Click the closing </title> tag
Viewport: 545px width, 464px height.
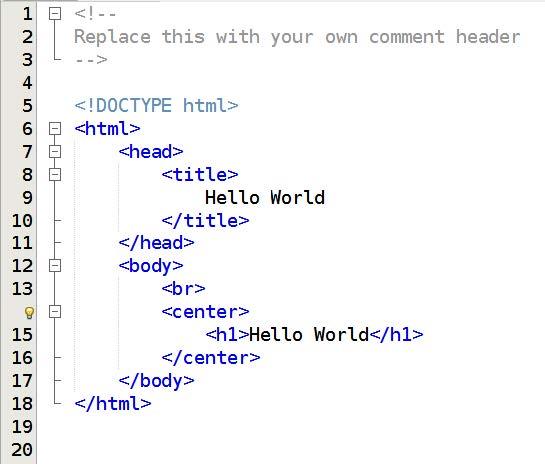coord(205,220)
